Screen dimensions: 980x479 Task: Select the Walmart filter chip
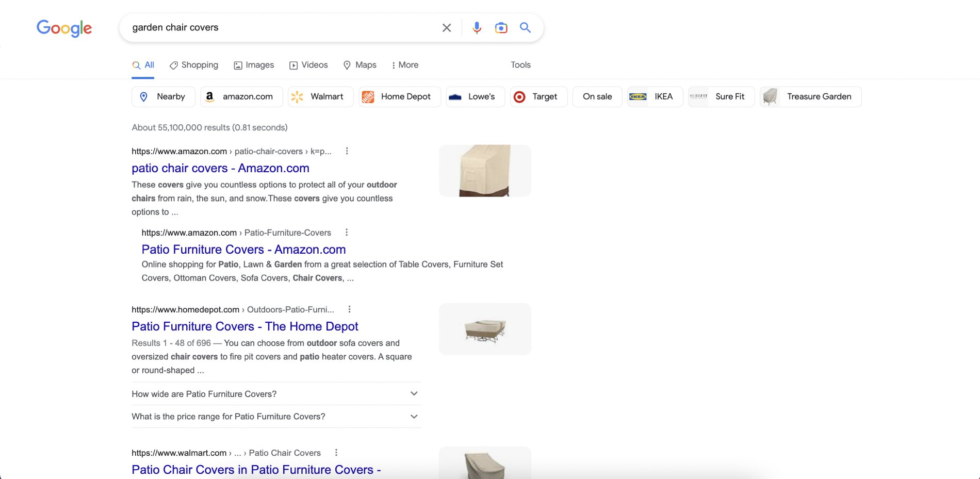(320, 97)
